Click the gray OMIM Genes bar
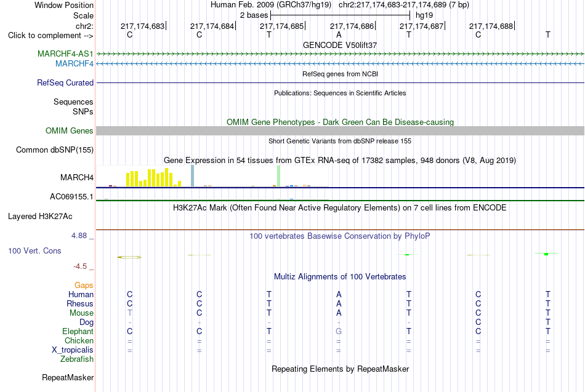 (x=341, y=130)
